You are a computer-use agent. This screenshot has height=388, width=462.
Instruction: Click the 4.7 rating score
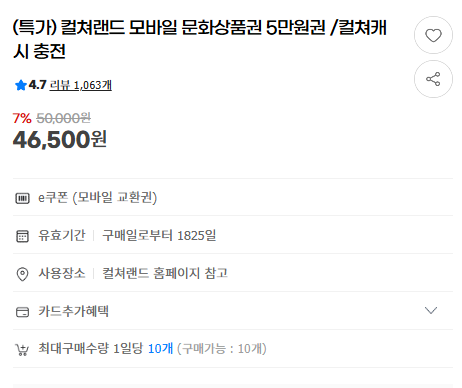[37, 85]
